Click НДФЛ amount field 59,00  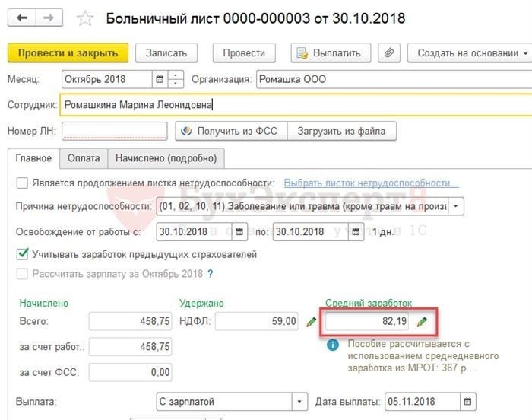257,321
